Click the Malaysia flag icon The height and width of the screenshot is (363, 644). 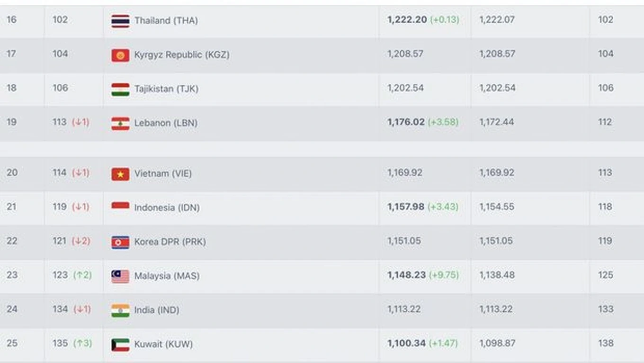[120, 276]
